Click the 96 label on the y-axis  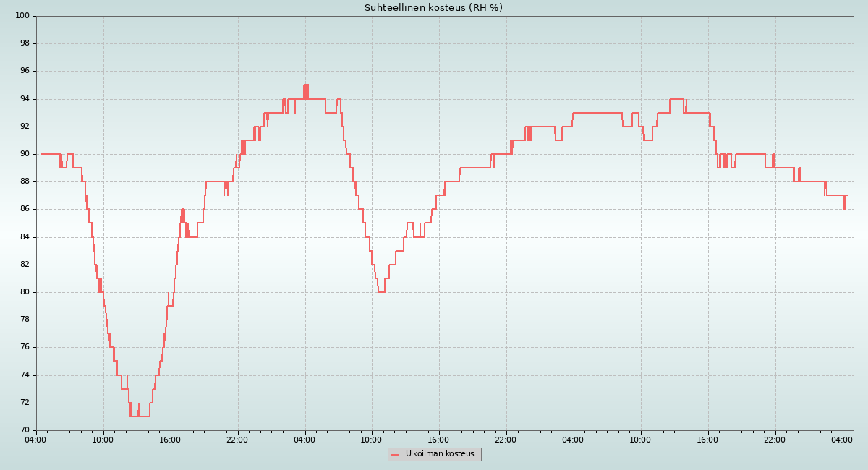[x=24, y=71]
